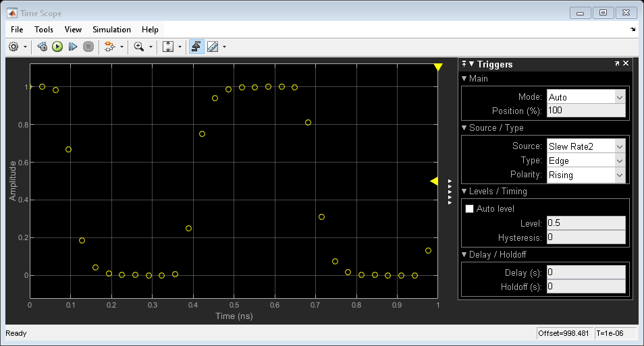Click the Cursor Measurements ruler icon

213,47
